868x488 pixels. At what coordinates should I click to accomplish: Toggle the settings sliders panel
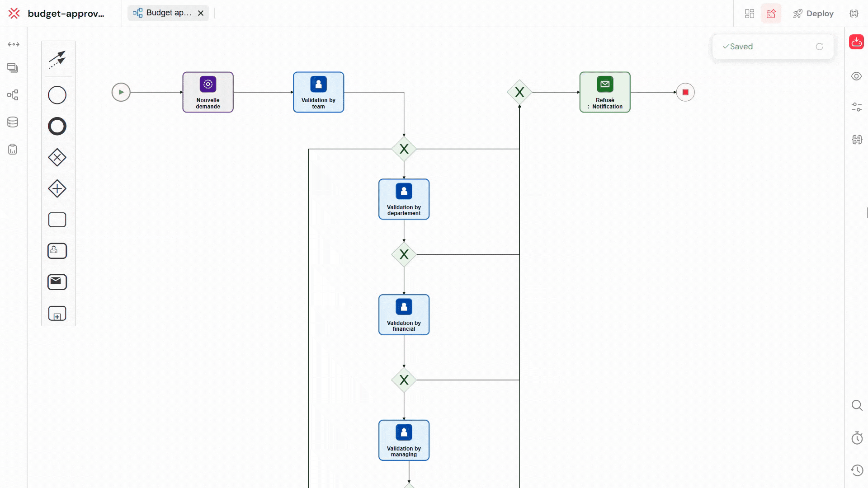[857, 107]
